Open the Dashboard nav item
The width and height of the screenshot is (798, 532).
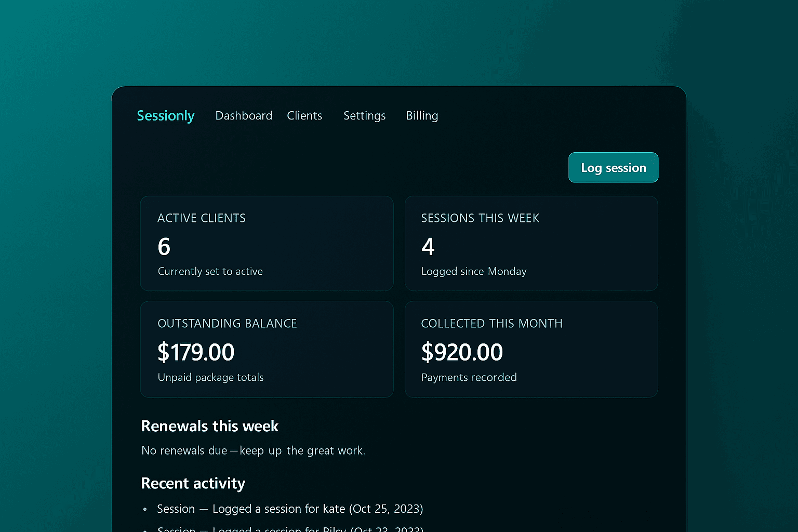[x=244, y=116]
